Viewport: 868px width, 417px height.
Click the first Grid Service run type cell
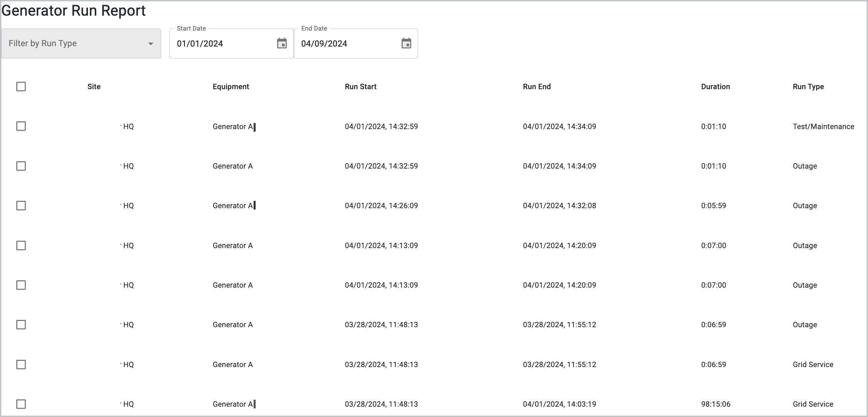[812, 364]
